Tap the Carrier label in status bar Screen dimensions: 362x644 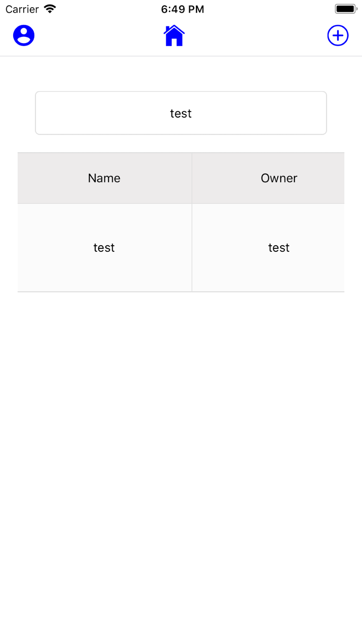(x=22, y=9)
